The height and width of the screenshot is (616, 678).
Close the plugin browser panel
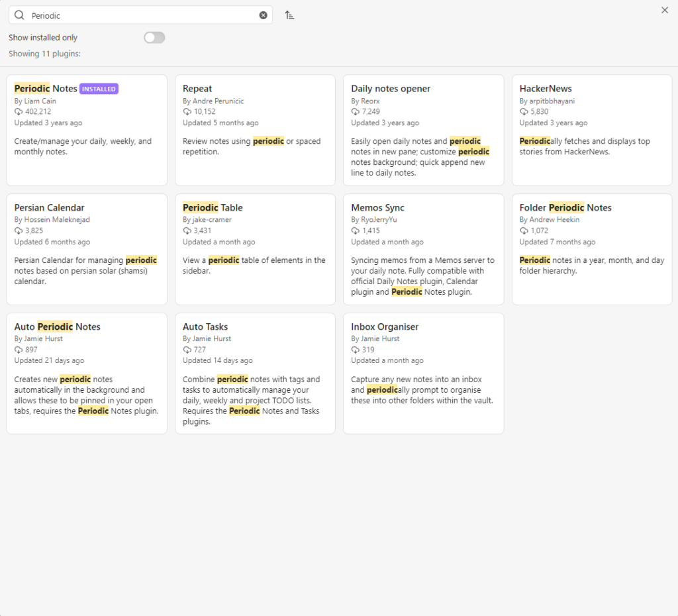tap(664, 10)
